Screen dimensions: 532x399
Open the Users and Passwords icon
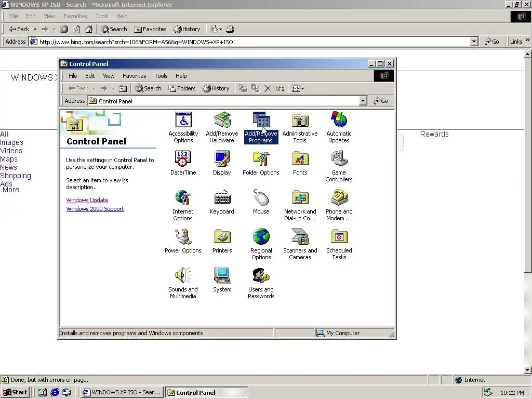[261, 284]
